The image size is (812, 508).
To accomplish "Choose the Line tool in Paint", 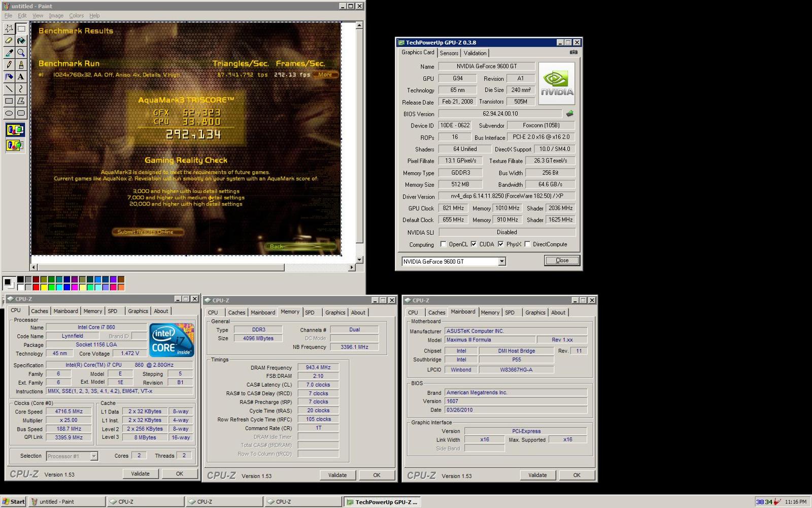I will click(9, 89).
